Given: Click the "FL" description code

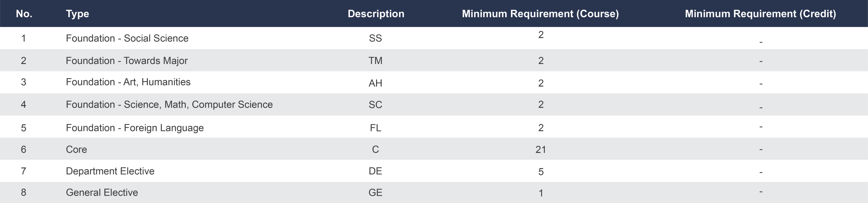Looking at the screenshot, I should coord(375,128).
